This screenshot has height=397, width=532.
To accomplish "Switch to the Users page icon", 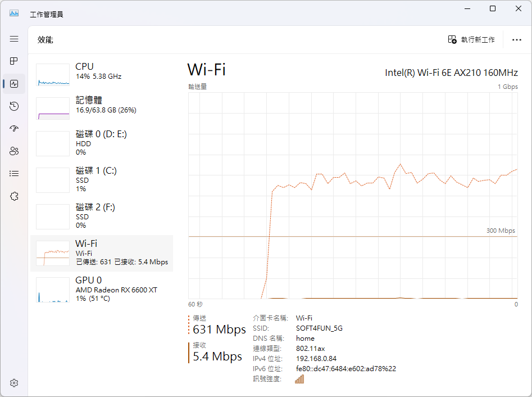I will [14, 151].
